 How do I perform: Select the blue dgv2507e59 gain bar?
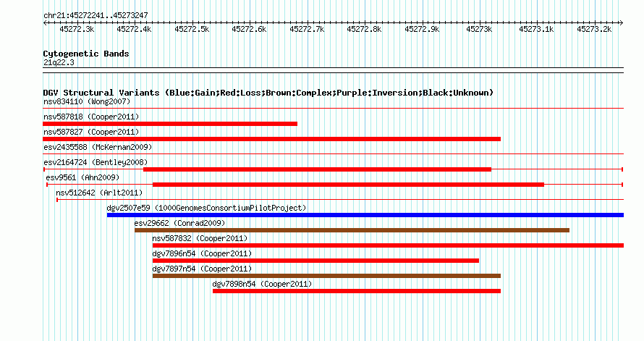tap(365, 215)
